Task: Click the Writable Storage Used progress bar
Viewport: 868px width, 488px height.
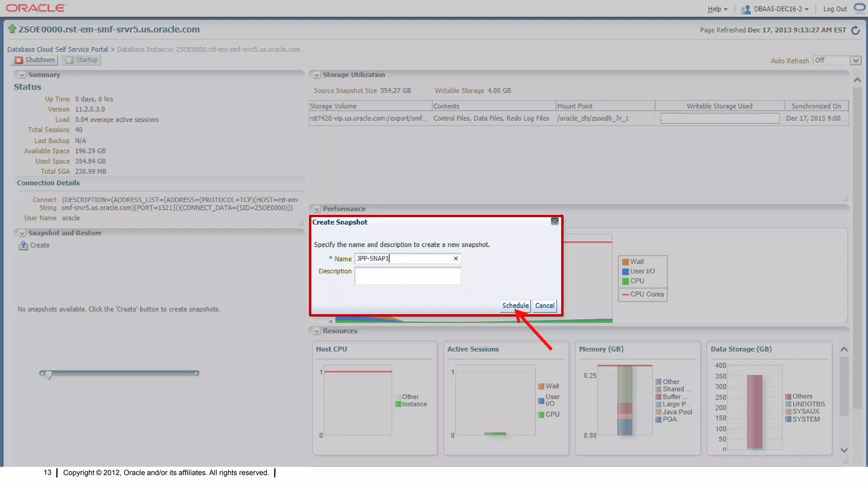Action: (x=720, y=118)
